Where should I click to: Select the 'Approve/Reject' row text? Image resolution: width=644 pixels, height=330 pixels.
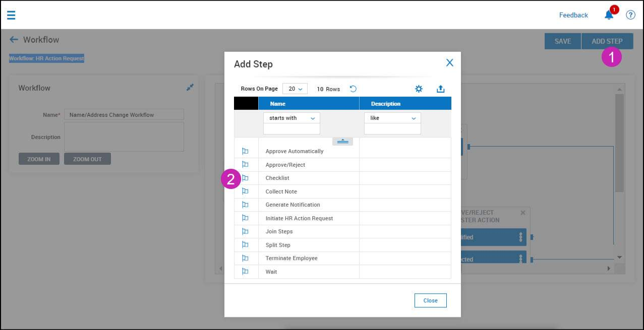tap(285, 165)
